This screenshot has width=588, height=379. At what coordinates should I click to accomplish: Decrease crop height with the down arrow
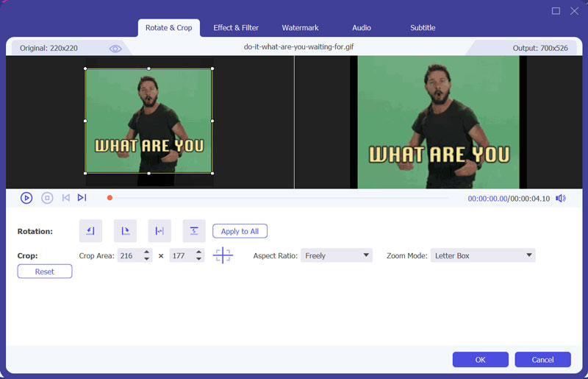(x=198, y=259)
